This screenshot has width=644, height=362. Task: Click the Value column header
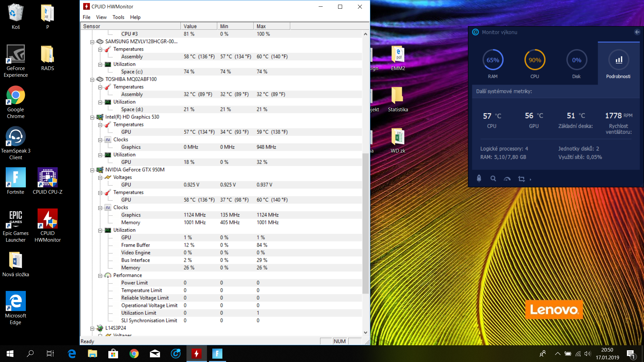199,26
